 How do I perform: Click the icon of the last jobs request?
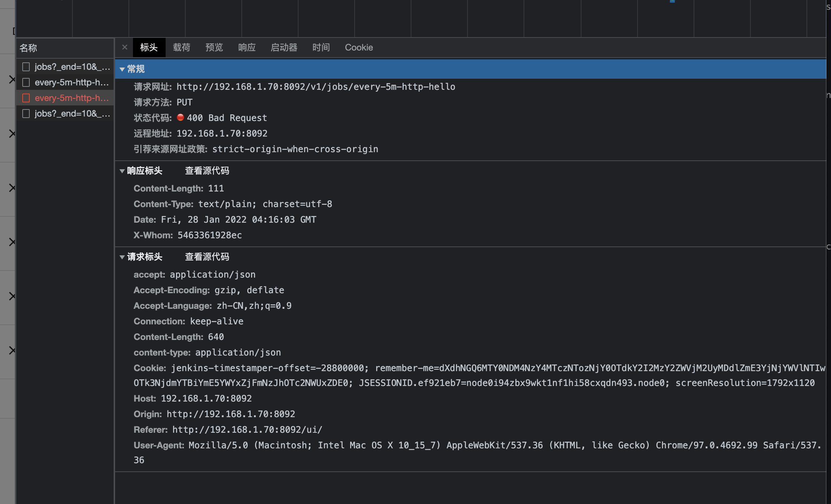26,114
